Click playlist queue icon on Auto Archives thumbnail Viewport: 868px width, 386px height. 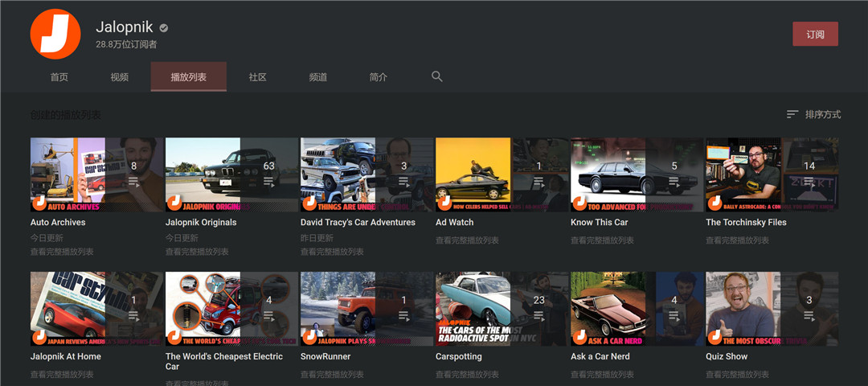click(133, 182)
